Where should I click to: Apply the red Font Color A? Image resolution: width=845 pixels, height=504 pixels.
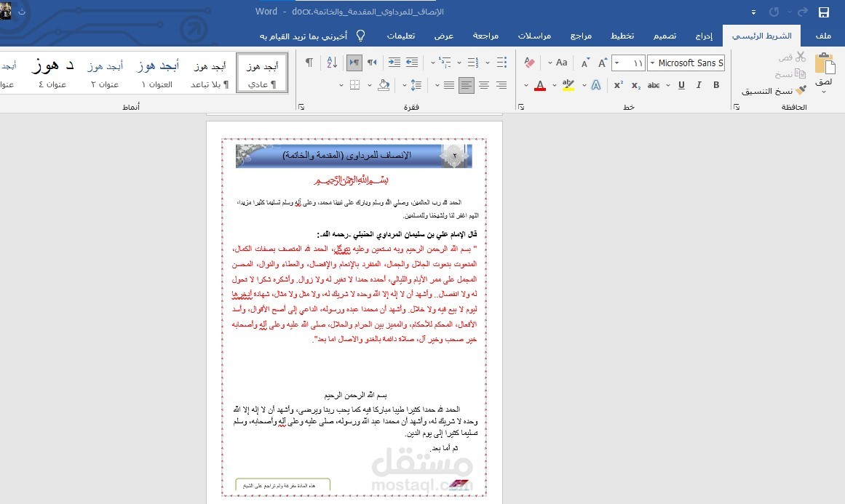click(x=540, y=85)
